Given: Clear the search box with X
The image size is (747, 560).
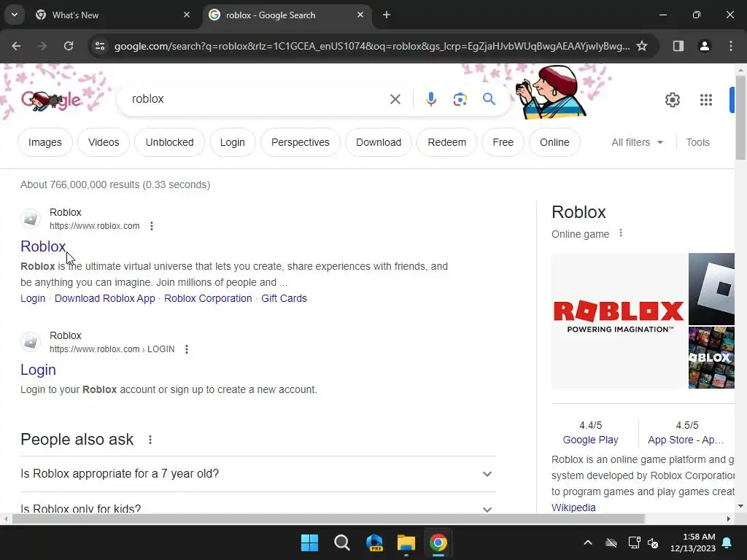Looking at the screenshot, I should coord(395,99).
